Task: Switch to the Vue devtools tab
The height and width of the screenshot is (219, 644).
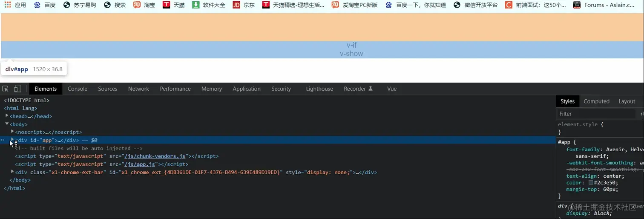Action: (x=392, y=89)
